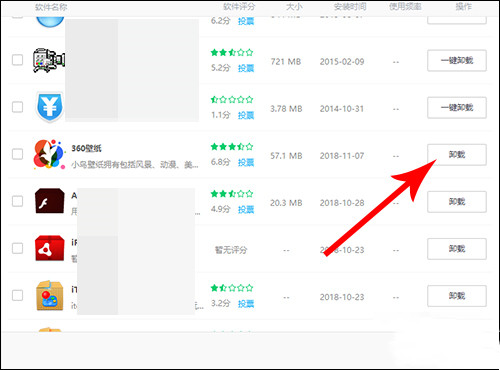Screen dimensions: 500x370
Task: Click the 2018-10-23 date in 3.2分 row
Action: [x=342, y=297]
